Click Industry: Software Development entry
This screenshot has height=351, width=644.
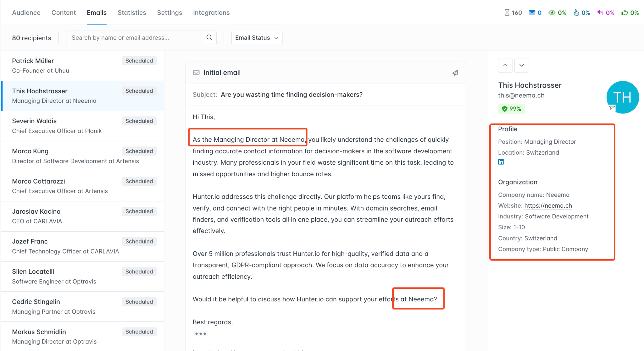pyautogui.click(x=543, y=217)
